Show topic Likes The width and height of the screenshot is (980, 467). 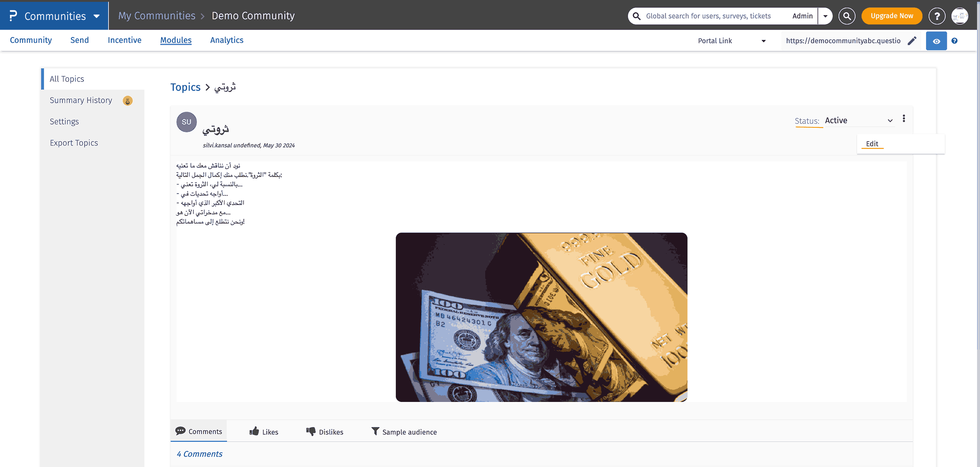tap(264, 432)
